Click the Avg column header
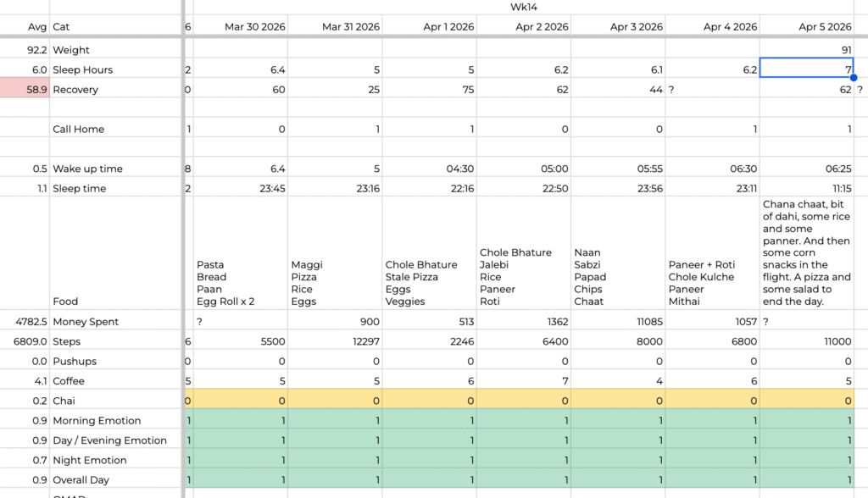Viewport: 868px width, 498px height. click(25, 27)
